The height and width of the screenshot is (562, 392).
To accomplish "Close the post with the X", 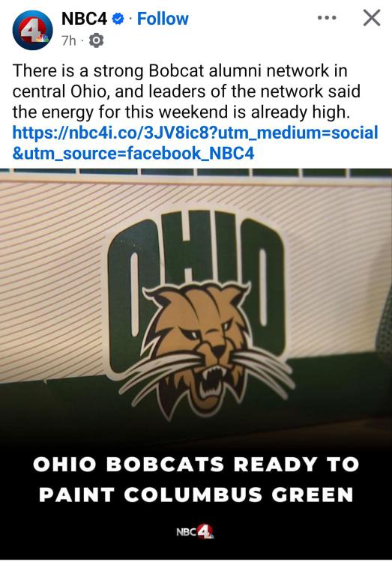I will click(x=372, y=18).
